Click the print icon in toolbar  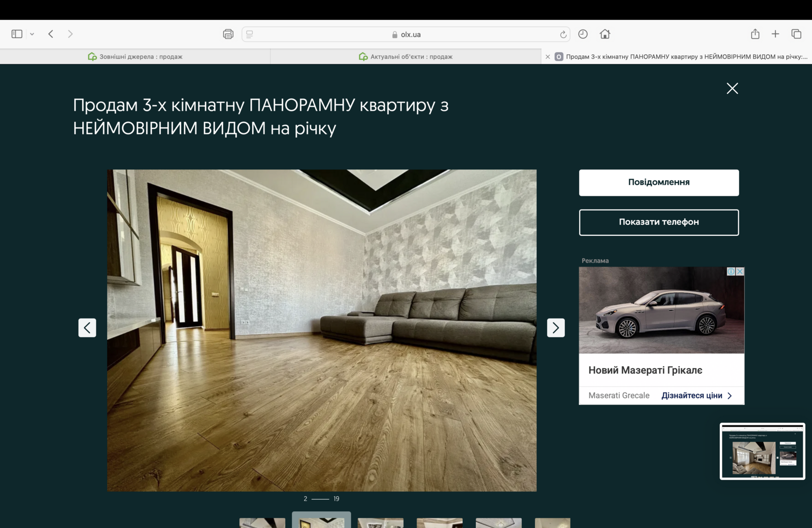tap(228, 34)
